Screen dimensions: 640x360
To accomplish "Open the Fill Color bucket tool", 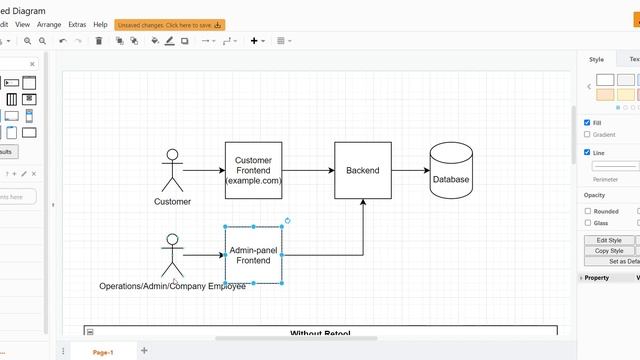I will (x=155, y=40).
